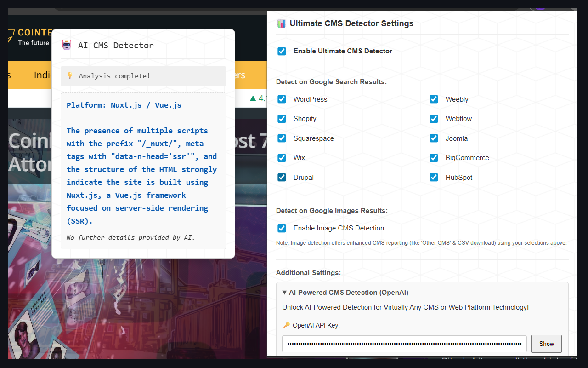Uncheck the WordPress detection checkbox
Screen dimensions: 588x368
click(x=282, y=99)
